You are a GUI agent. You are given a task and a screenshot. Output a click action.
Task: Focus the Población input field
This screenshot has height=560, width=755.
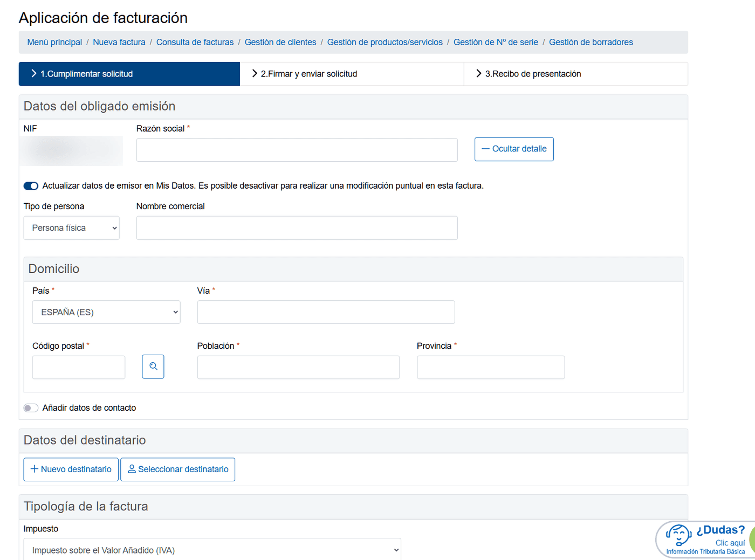[x=298, y=367]
